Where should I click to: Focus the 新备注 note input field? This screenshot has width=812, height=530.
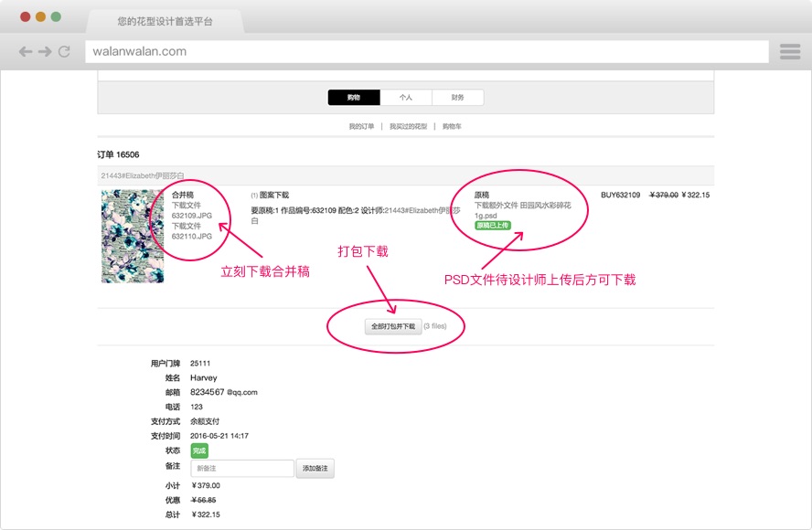pos(242,469)
